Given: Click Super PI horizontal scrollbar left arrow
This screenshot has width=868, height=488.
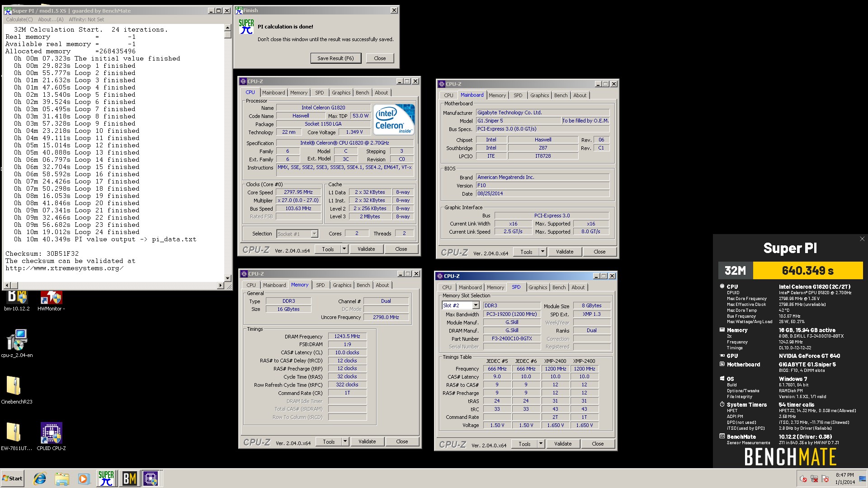Looking at the screenshot, I should pyautogui.click(x=6, y=285).
